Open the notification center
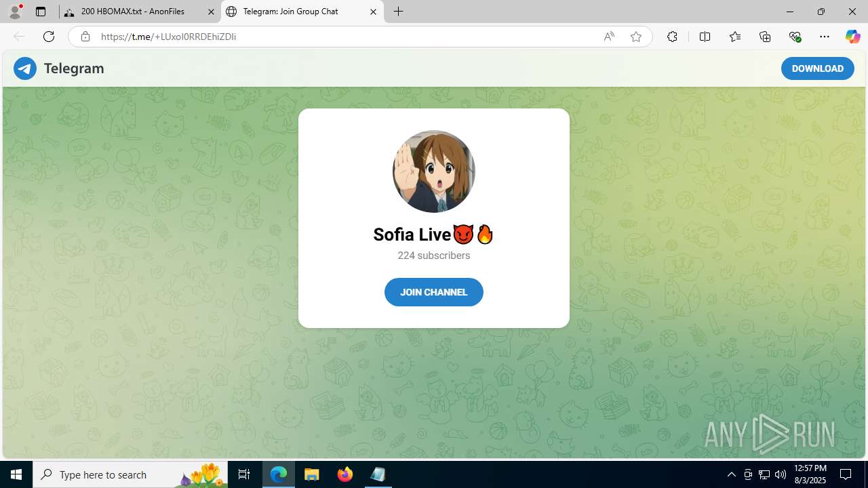The height and width of the screenshot is (488, 868). click(846, 474)
